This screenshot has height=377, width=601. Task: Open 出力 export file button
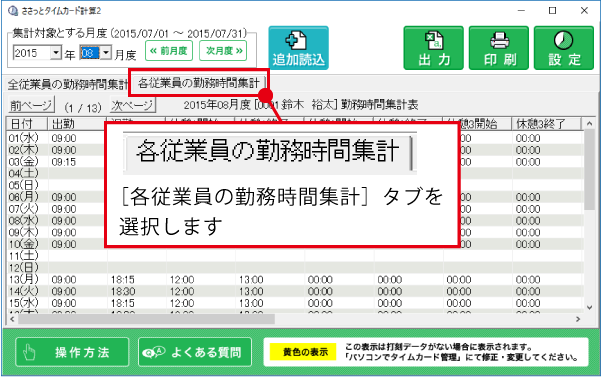coord(434,48)
